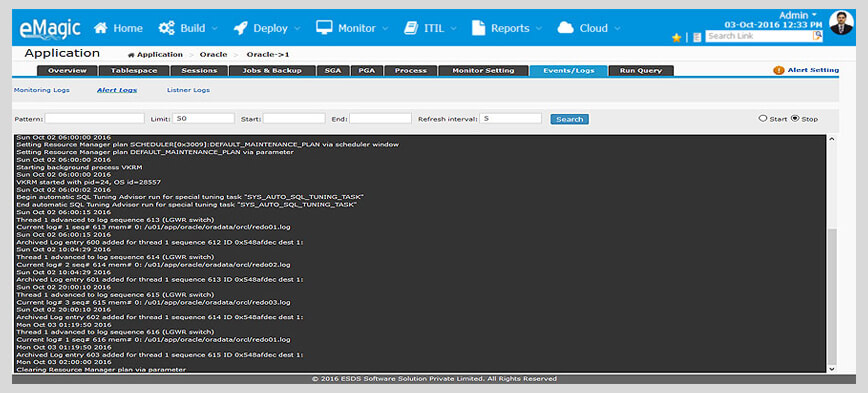This screenshot has height=393, width=868.
Task: Open the Monitoring Logs link
Action: (x=42, y=90)
